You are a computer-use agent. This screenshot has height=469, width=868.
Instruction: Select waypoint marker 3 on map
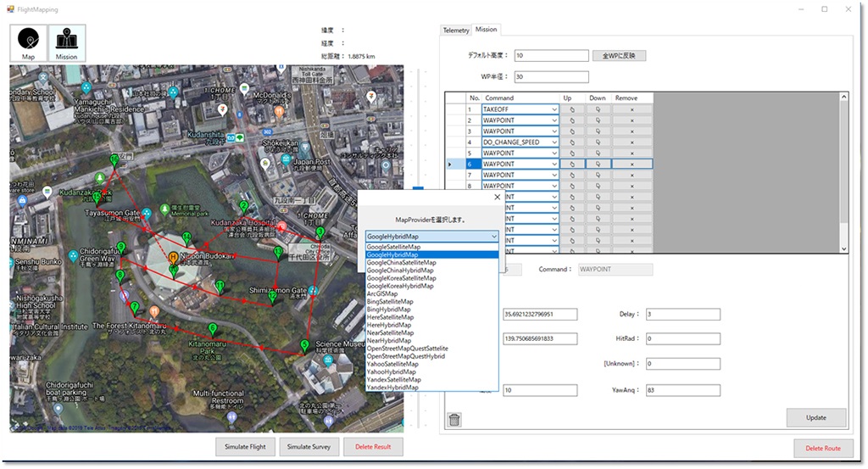[320, 232]
